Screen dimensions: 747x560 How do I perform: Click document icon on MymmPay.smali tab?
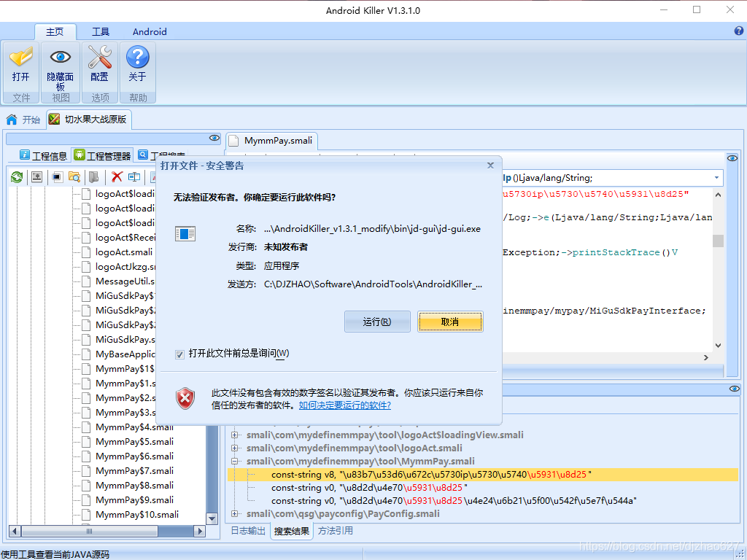coord(233,141)
